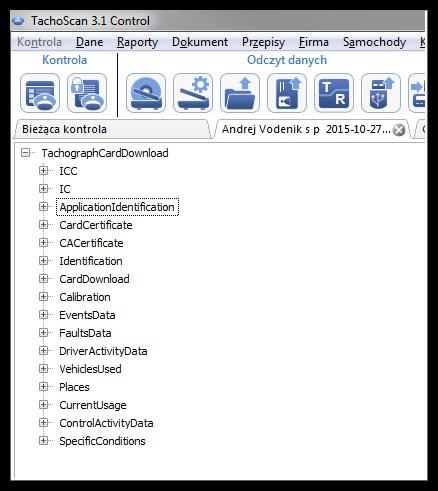Expand the CACertificate node
Viewport: 438px width, 491px height.
click(43, 243)
